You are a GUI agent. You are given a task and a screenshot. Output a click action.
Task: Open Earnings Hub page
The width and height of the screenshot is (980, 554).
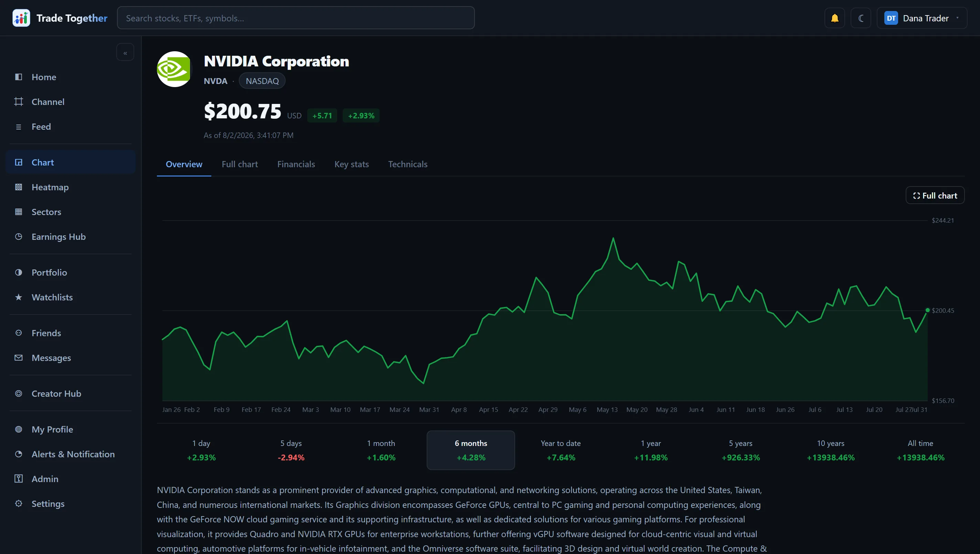click(71, 237)
